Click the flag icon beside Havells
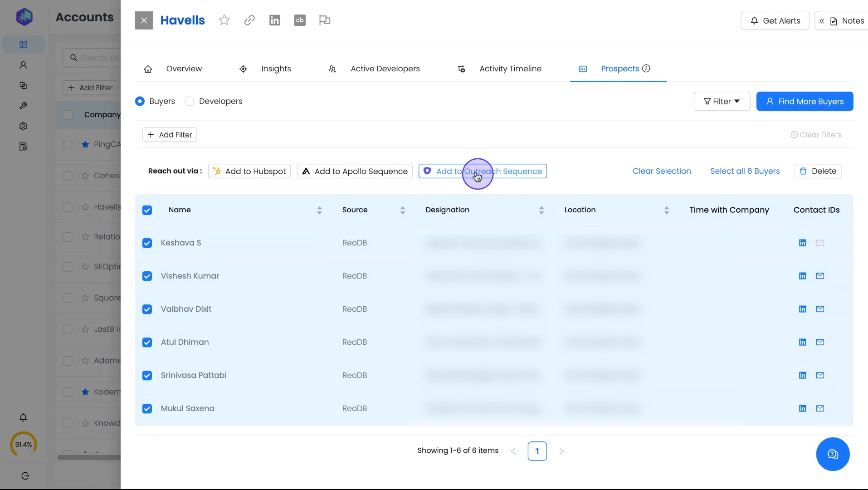868x490 pixels. pos(325,20)
